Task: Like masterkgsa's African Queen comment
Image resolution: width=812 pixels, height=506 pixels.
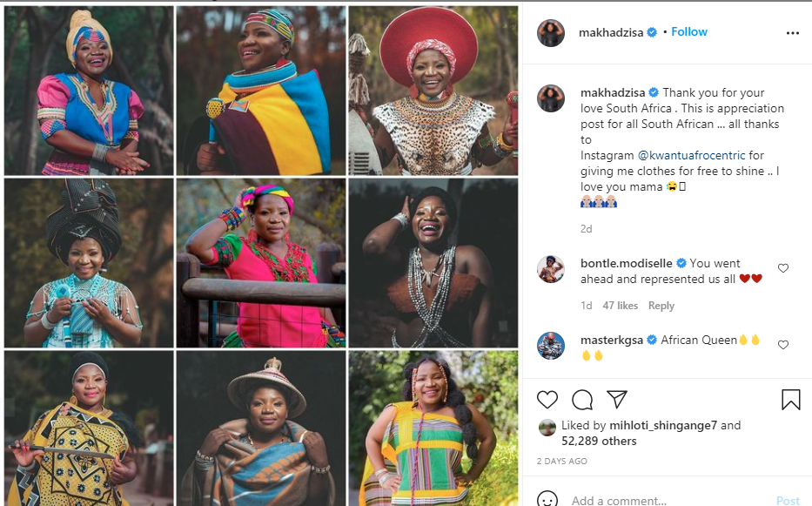Action: [x=783, y=345]
